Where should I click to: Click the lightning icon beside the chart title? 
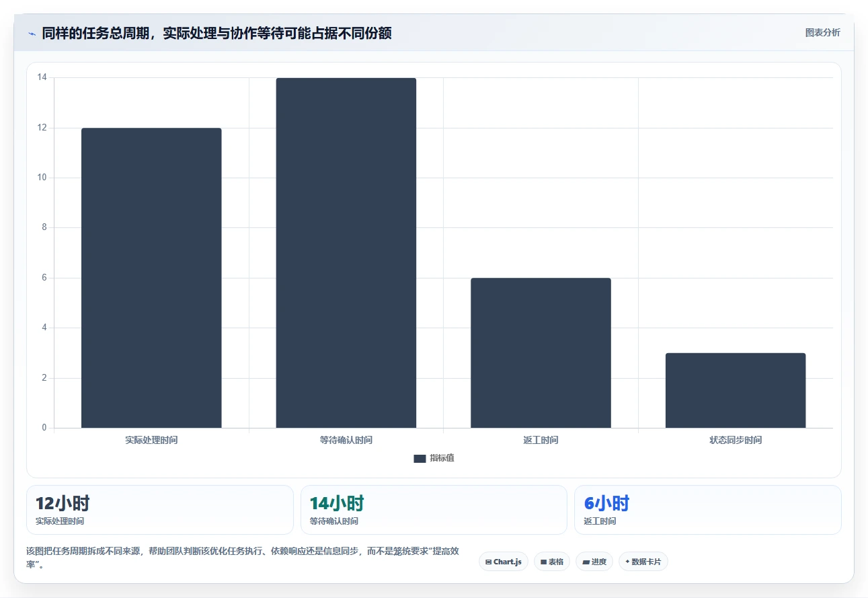(32, 33)
